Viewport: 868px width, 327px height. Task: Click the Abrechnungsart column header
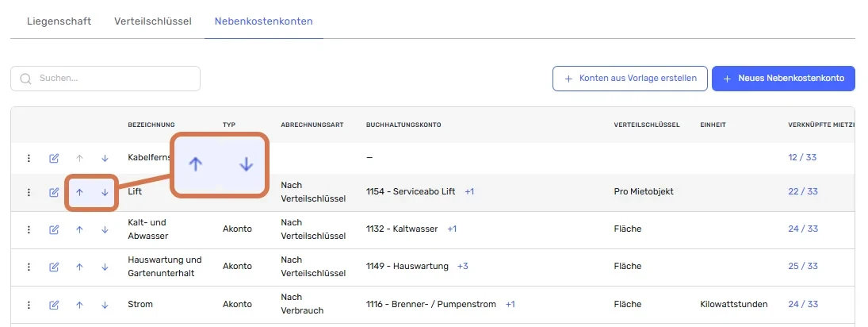312,125
